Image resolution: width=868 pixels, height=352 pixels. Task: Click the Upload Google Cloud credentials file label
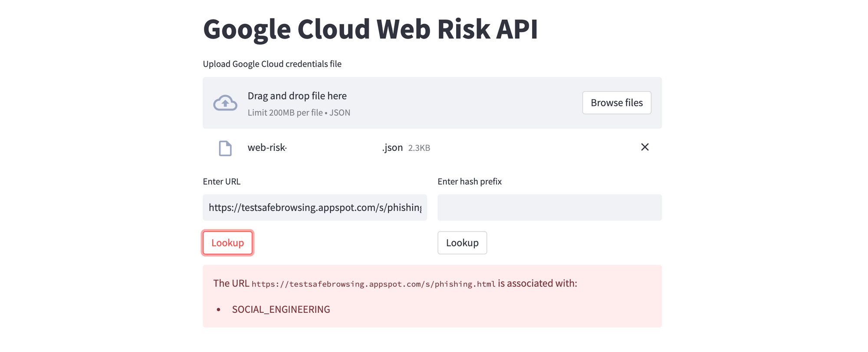coord(272,64)
